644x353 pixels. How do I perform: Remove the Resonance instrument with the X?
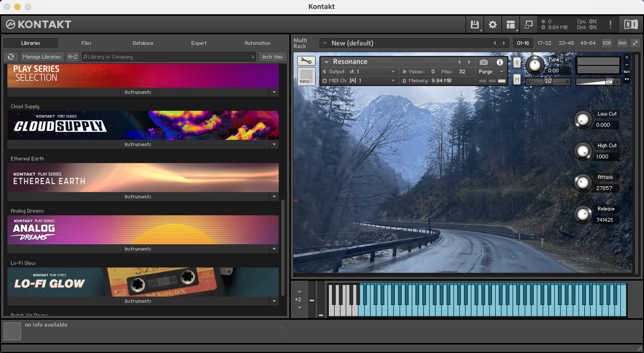click(x=627, y=57)
